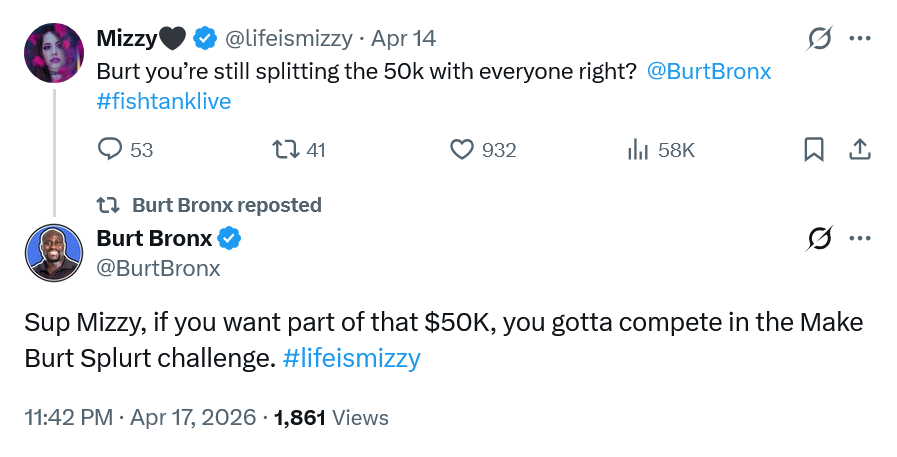The height and width of the screenshot is (457, 897).
Task: Retweet Mizzy's post using the repost icon
Action: [285, 150]
